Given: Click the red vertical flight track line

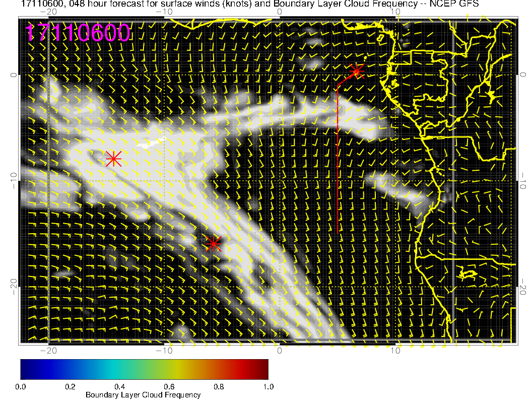Looking at the screenshot, I should point(338,159).
